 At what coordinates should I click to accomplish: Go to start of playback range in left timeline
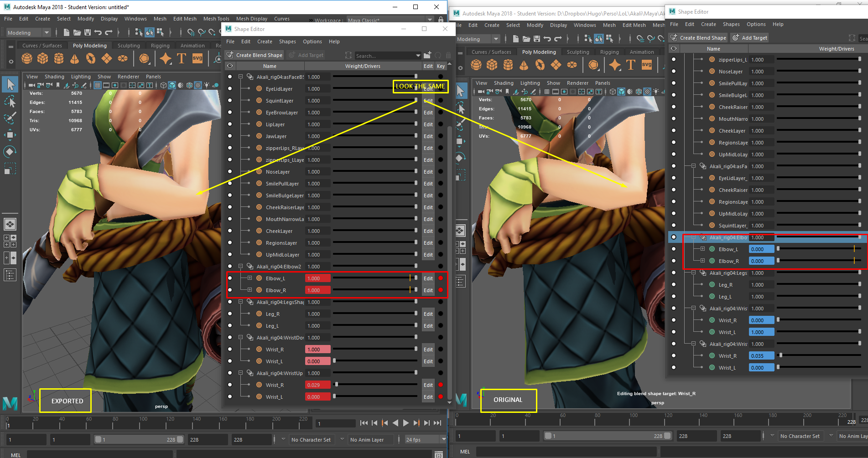coord(364,423)
